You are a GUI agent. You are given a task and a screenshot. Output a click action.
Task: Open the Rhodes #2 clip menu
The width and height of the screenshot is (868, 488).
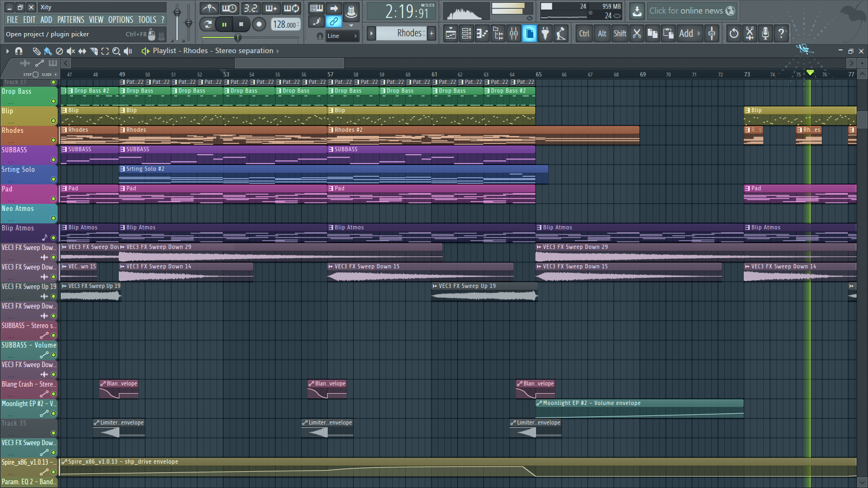[331, 130]
